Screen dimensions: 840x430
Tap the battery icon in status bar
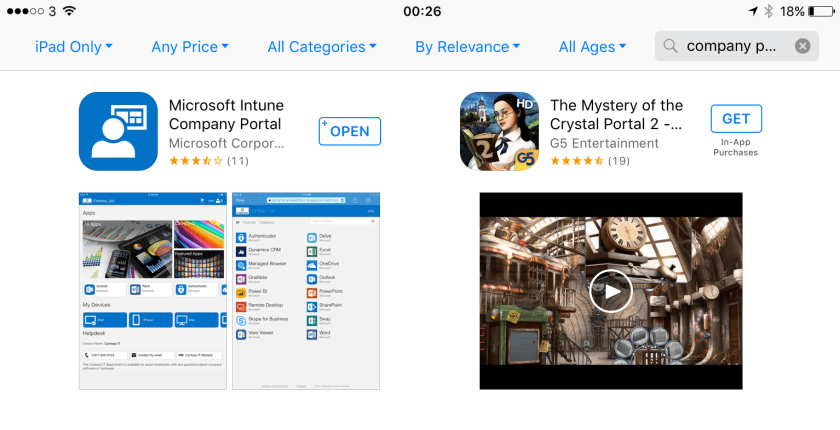click(x=822, y=11)
